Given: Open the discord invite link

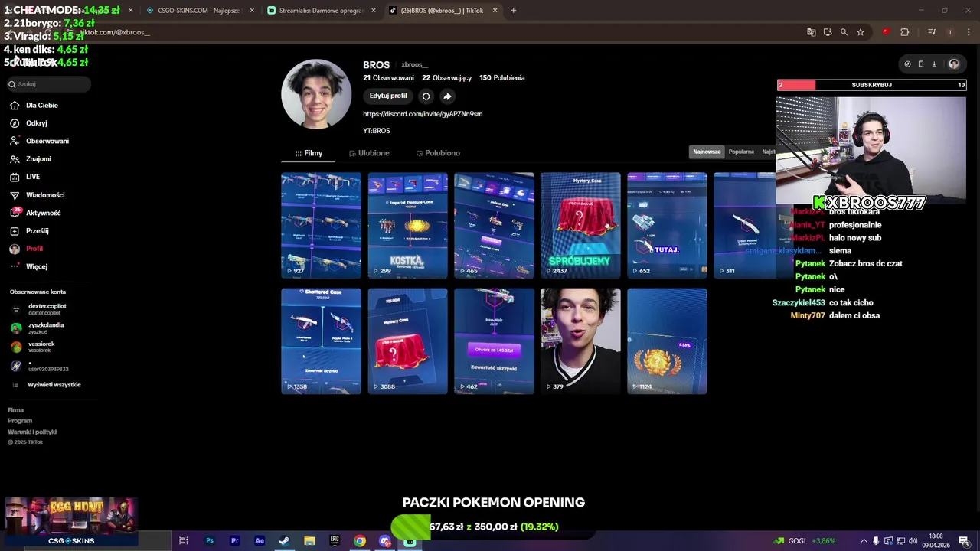Looking at the screenshot, I should click(x=423, y=114).
